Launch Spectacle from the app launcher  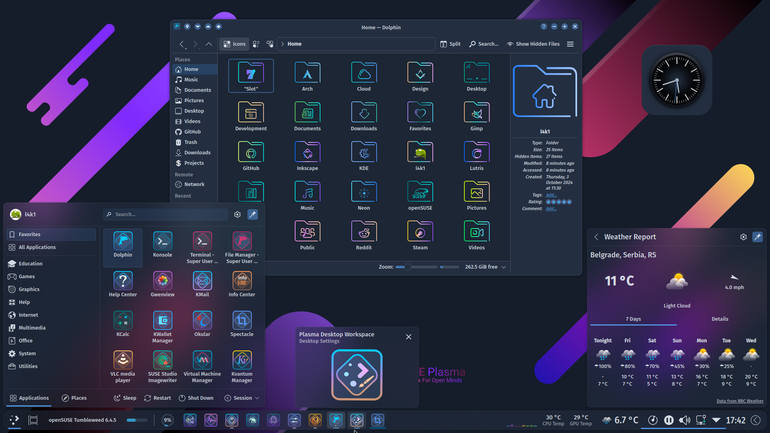pos(242,324)
